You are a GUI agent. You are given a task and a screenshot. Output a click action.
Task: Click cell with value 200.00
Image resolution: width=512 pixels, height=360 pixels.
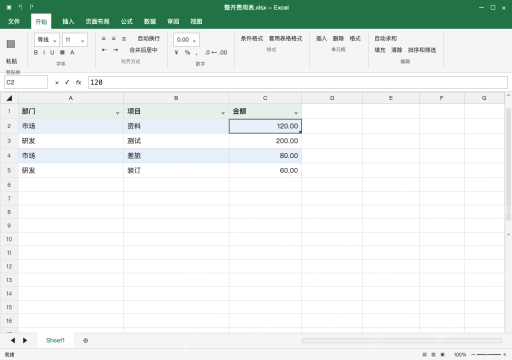(265, 141)
